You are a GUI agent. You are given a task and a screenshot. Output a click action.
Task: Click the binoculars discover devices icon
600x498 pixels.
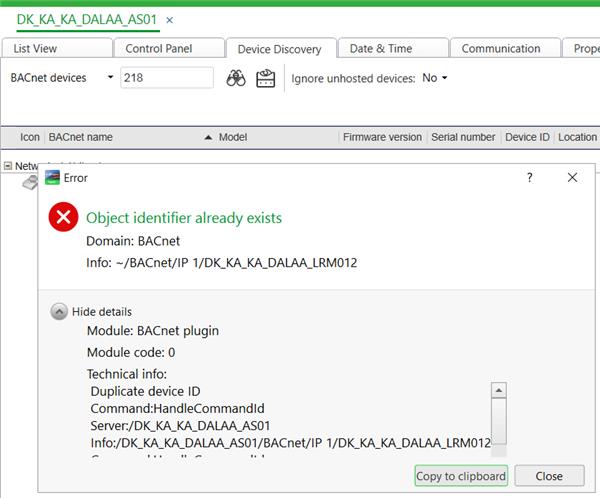pos(236,78)
